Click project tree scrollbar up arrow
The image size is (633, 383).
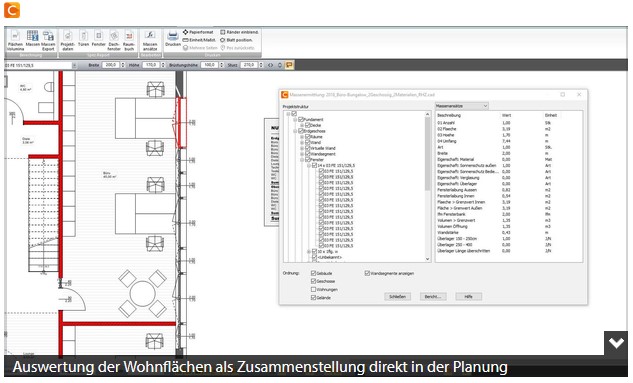(428, 115)
